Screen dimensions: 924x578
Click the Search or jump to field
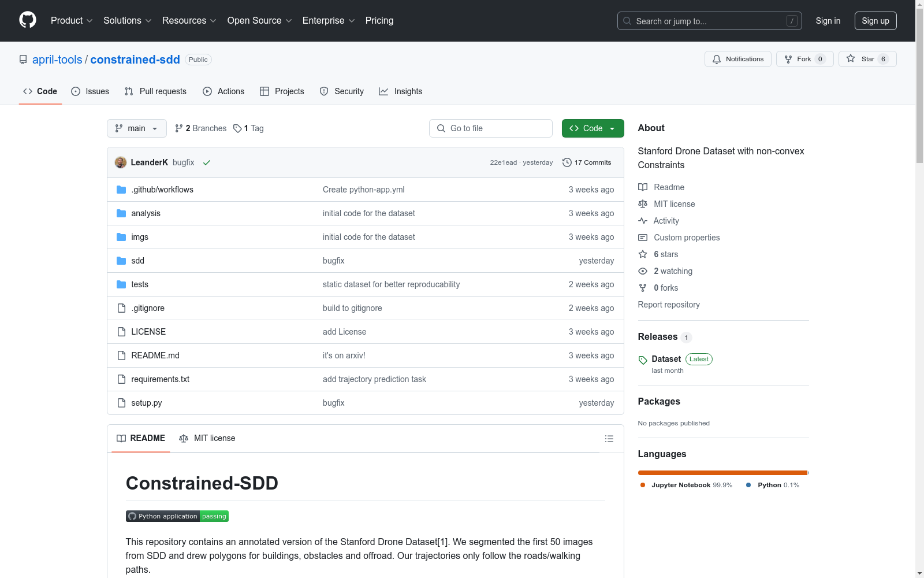[x=710, y=21]
